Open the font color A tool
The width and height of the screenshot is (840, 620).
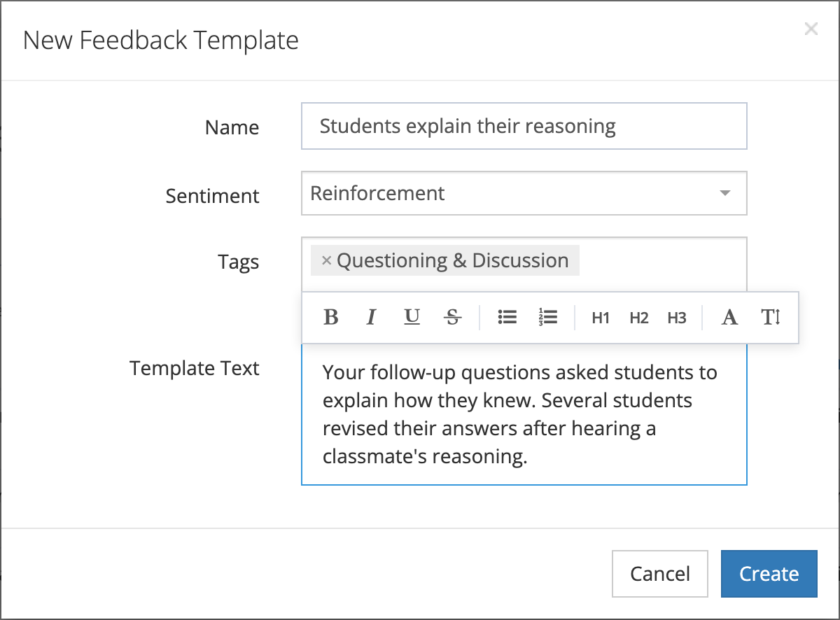tap(729, 318)
